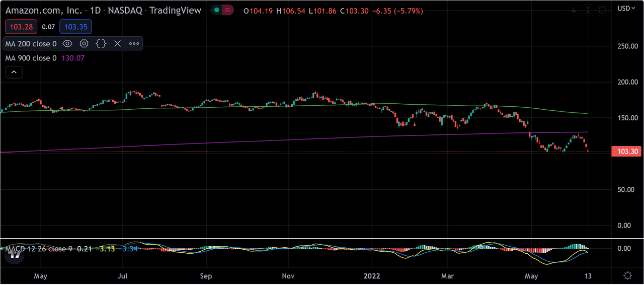The image size is (644, 285).
Task: Click the open value O104.19 in header
Action: pyautogui.click(x=258, y=11)
